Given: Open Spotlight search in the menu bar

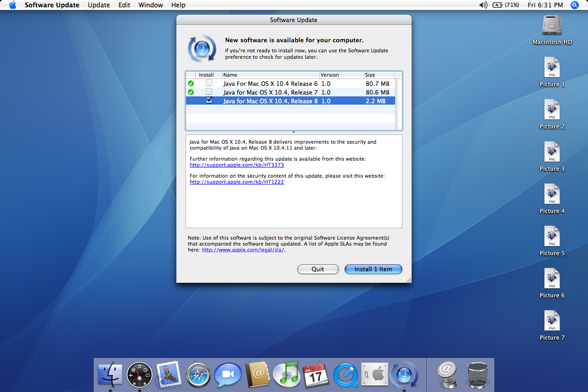Looking at the screenshot, I should tap(575, 5).
